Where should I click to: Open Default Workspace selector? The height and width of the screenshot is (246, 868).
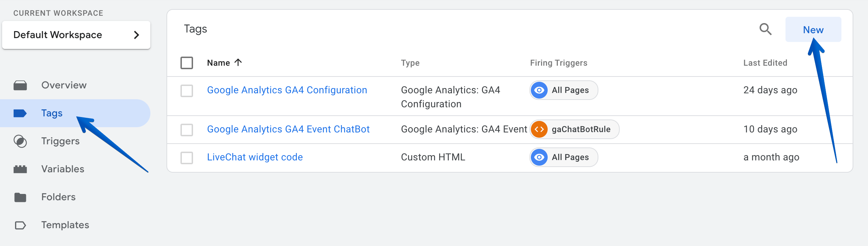point(76,35)
